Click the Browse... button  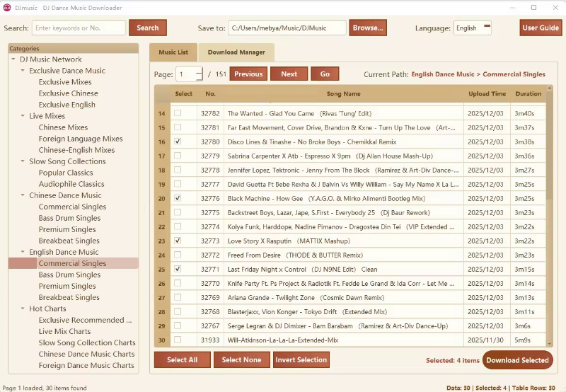369,28
